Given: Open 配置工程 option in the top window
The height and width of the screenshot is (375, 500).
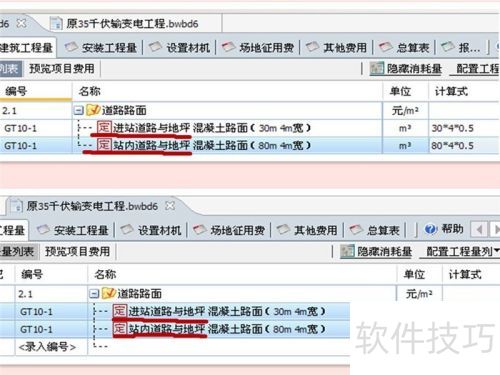Looking at the screenshot, I should click(x=477, y=69).
